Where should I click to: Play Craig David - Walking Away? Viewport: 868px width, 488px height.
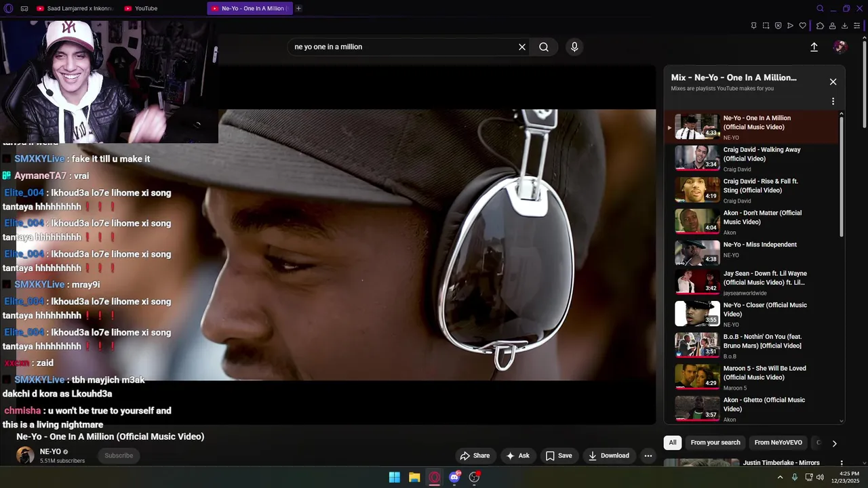(x=753, y=159)
